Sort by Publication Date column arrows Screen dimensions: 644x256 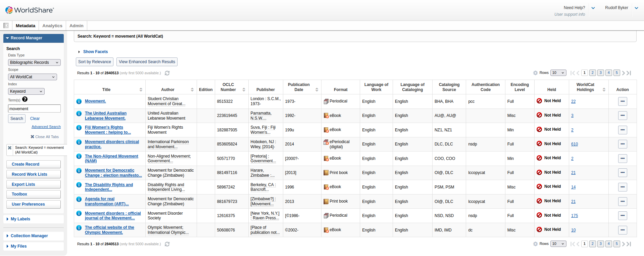(x=317, y=90)
